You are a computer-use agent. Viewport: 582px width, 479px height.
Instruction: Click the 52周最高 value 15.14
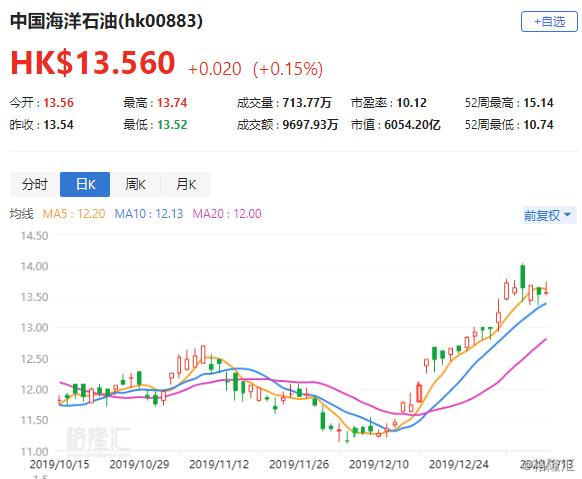click(538, 103)
